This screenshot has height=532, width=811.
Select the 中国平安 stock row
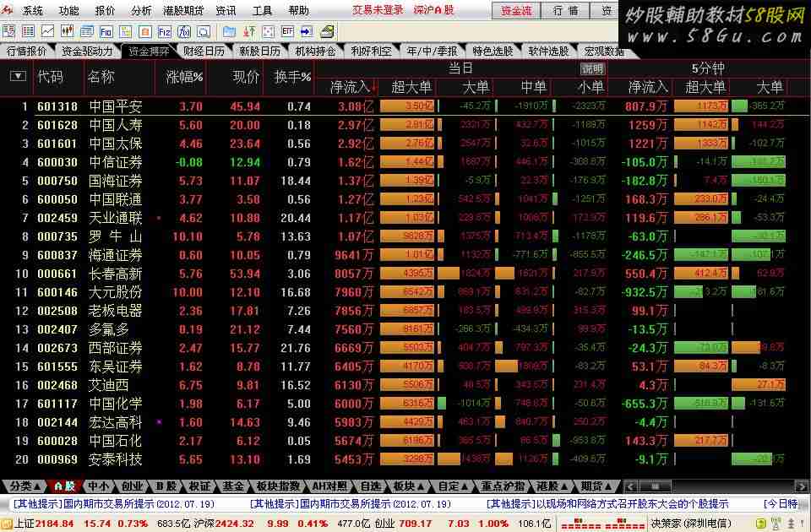405,106
